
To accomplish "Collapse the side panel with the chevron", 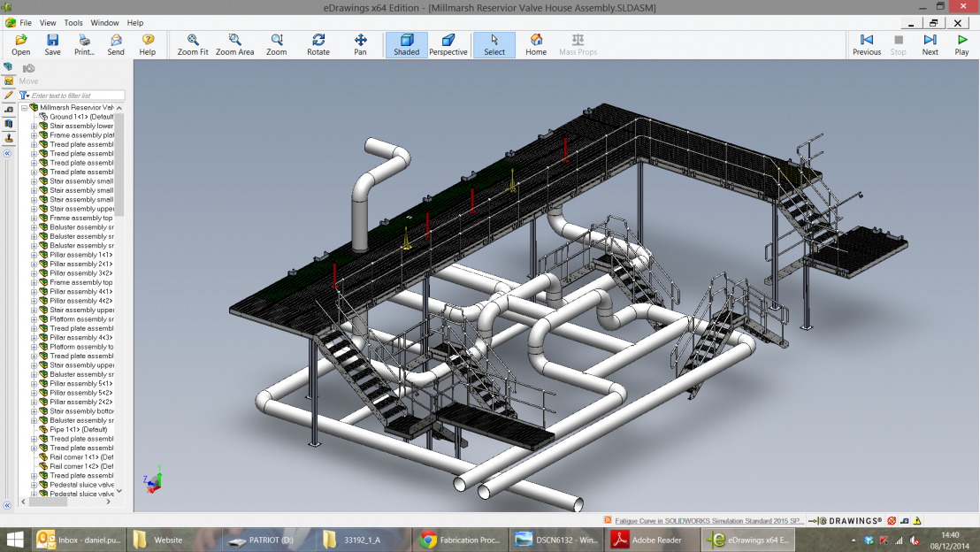I will 7,153.
